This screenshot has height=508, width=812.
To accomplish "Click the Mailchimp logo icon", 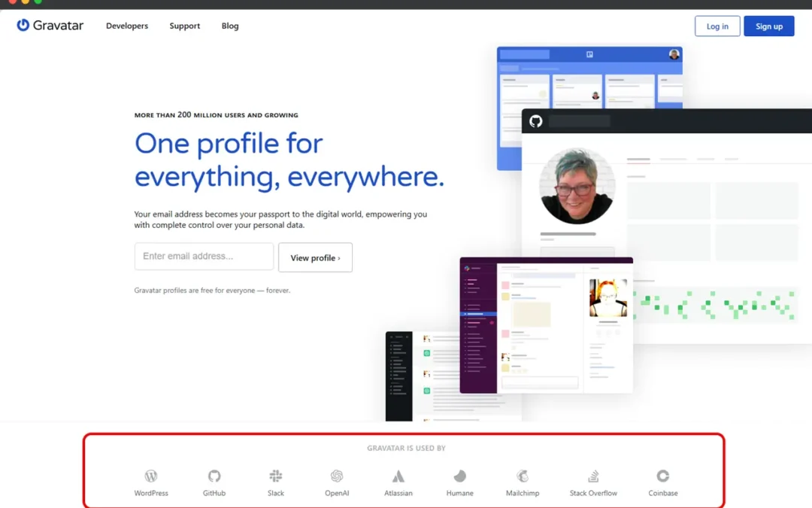I will 523,476.
